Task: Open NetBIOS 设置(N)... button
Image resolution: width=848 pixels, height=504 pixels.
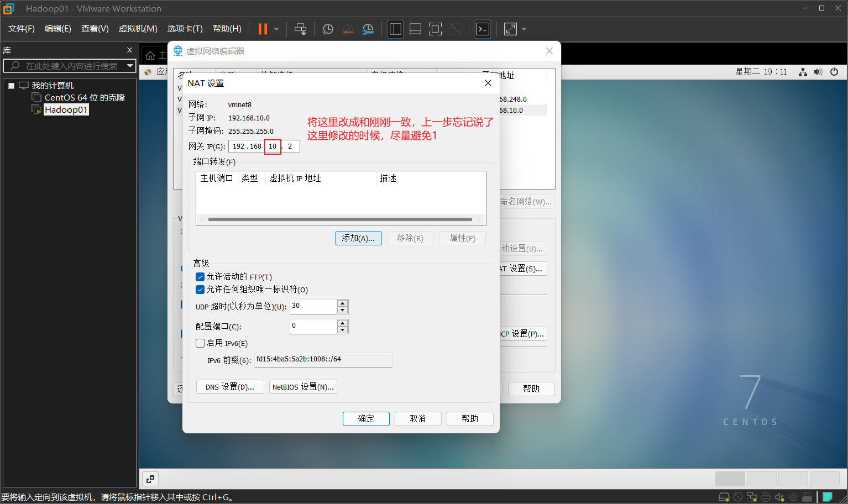Action: click(x=303, y=387)
